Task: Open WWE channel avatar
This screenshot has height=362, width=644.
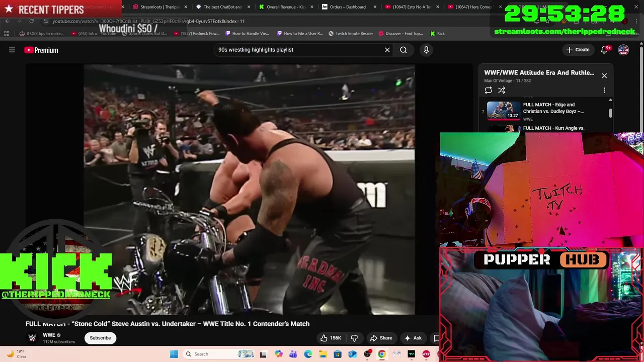Action: (32, 338)
